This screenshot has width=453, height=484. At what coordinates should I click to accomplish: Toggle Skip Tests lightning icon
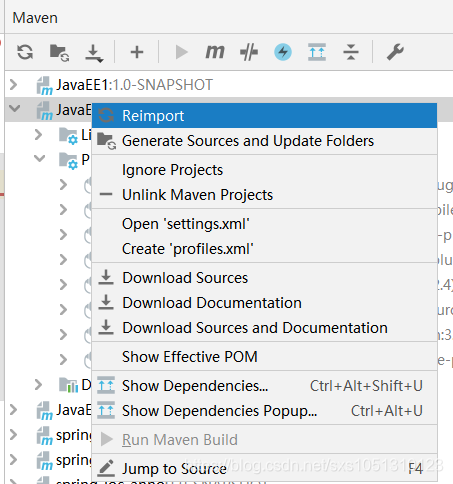[283, 52]
